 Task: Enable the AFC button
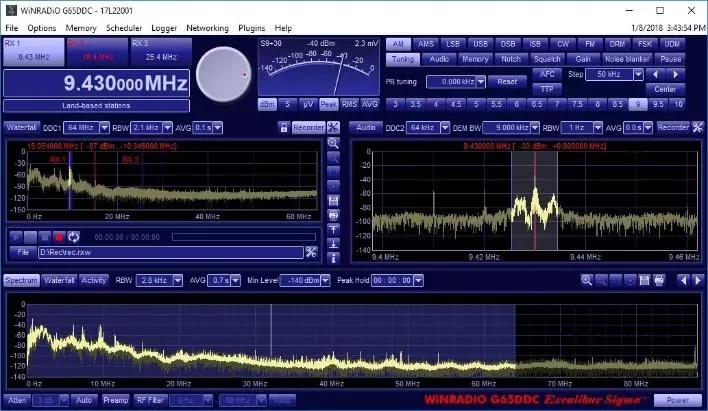(x=546, y=74)
